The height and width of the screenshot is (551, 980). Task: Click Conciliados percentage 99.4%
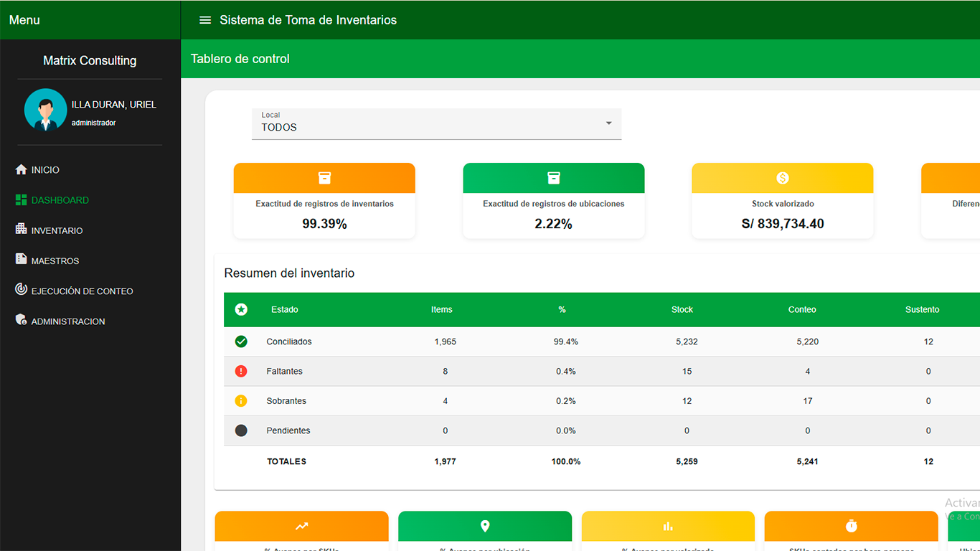(x=566, y=342)
